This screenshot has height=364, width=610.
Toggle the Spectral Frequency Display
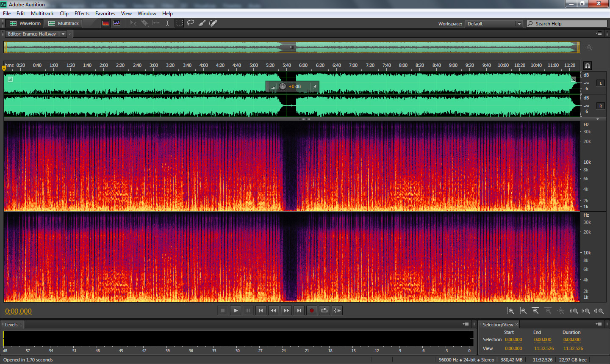coord(106,23)
